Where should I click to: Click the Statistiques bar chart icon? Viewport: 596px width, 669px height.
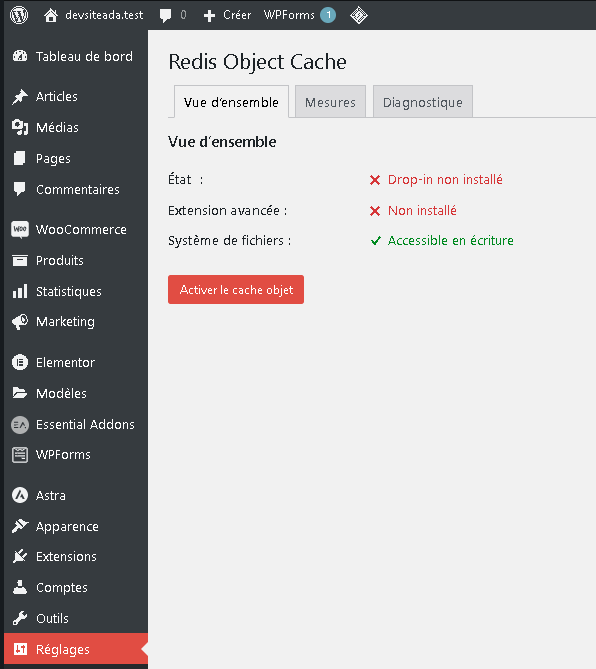(x=20, y=291)
